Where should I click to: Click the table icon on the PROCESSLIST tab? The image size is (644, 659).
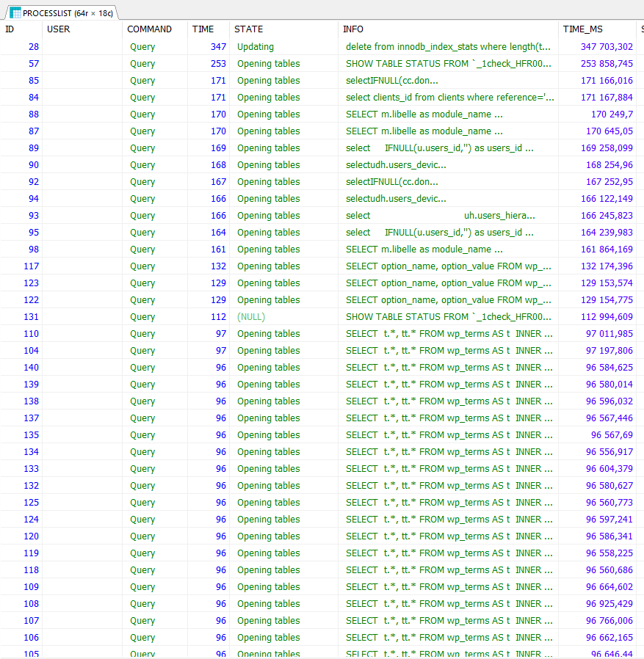click(x=15, y=12)
